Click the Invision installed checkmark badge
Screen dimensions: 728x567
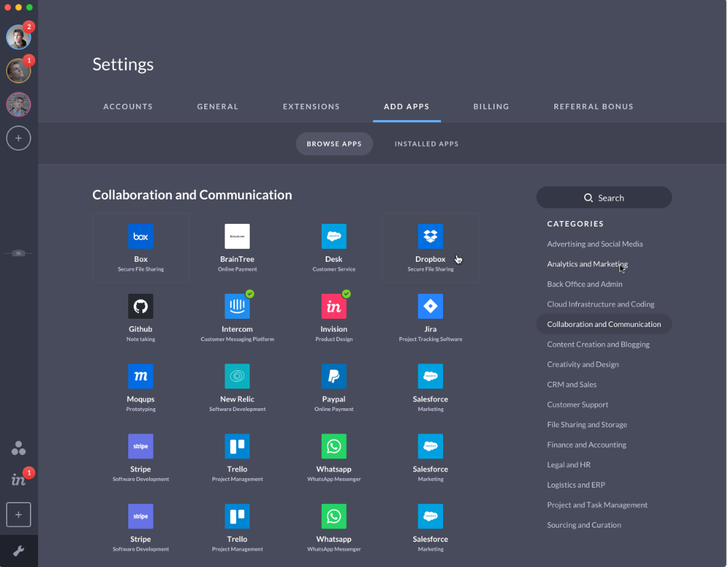tap(346, 294)
